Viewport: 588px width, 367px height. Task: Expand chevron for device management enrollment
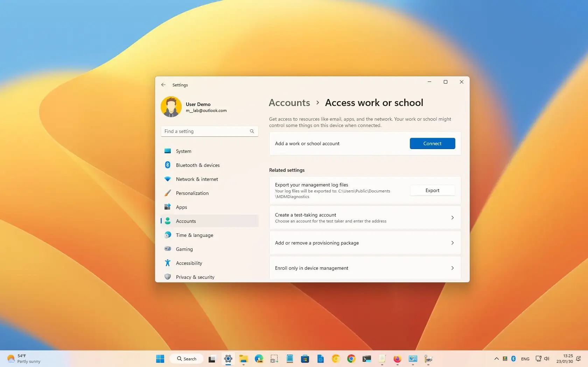pos(453,268)
